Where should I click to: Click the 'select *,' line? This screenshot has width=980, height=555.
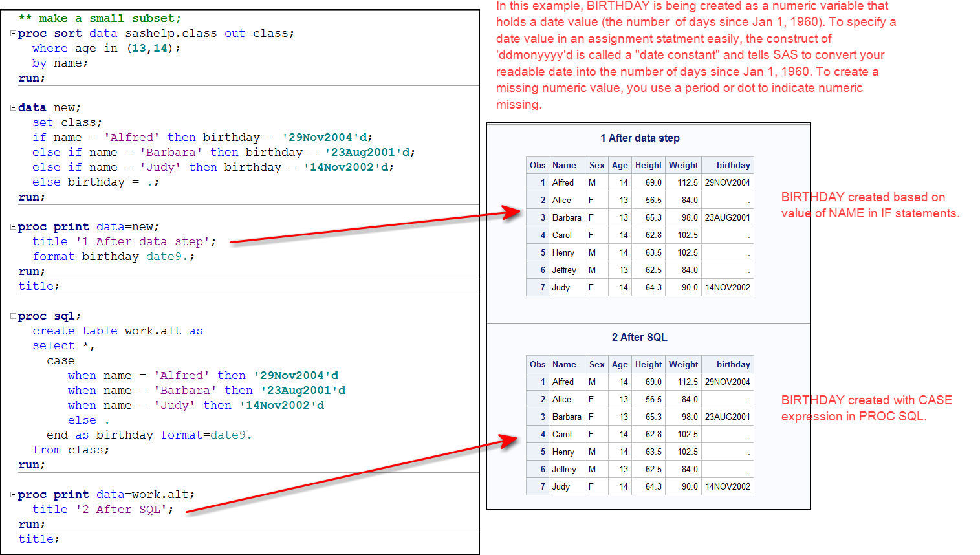tap(63, 345)
